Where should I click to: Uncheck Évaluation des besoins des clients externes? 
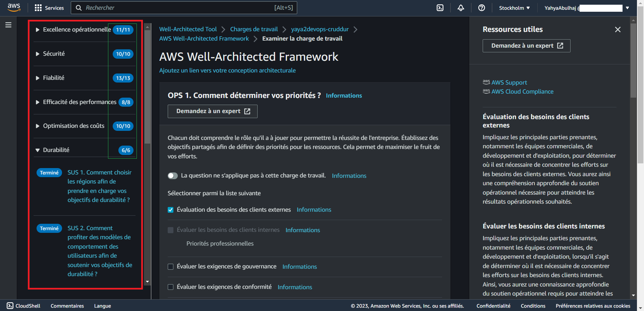[171, 210]
